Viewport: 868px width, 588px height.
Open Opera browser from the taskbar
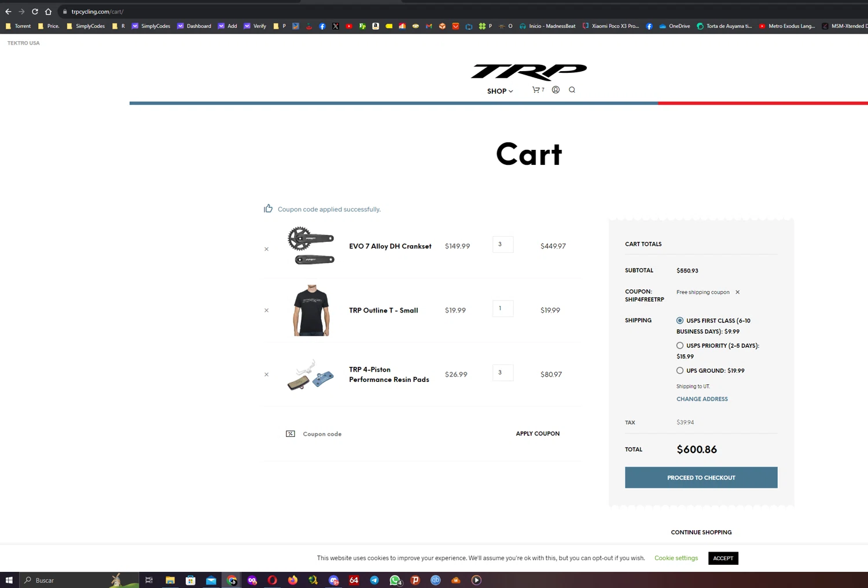273,580
